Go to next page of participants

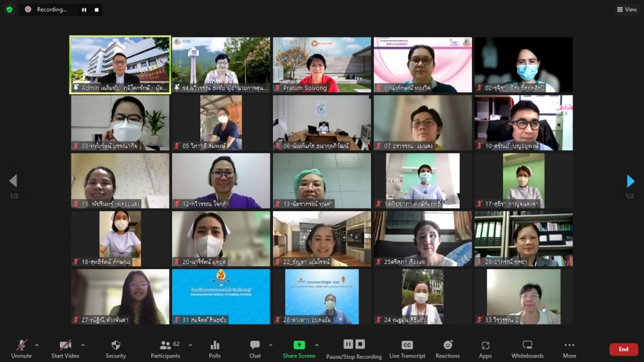(x=630, y=181)
